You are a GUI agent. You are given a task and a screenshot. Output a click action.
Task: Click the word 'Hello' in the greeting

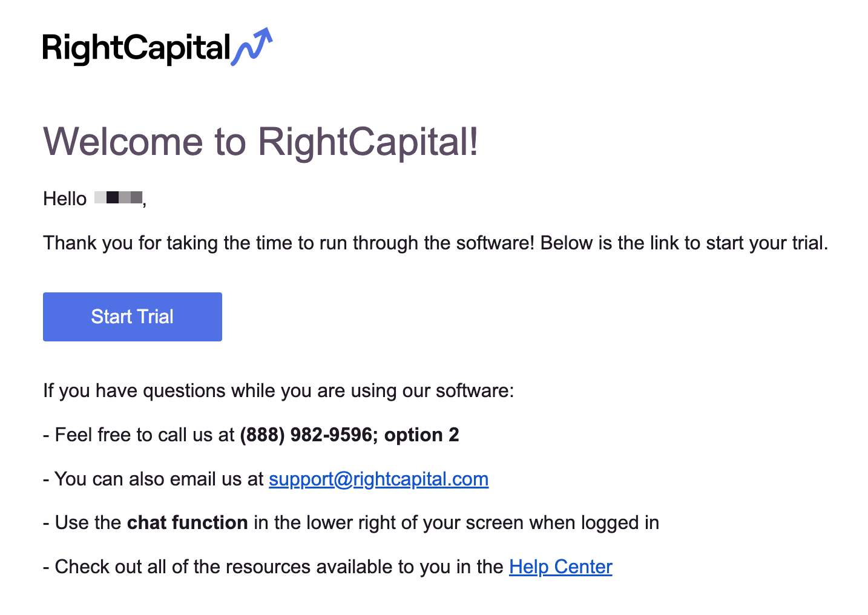coord(65,199)
